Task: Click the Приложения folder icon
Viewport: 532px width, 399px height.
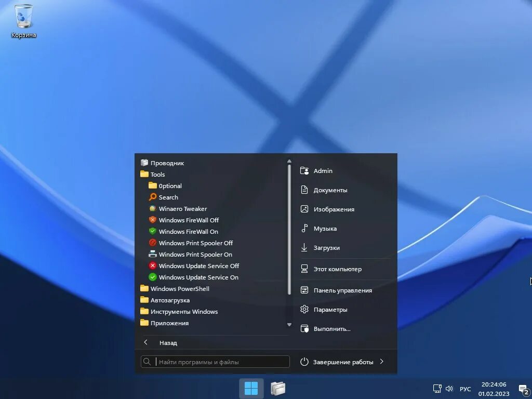Action: pos(144,323)
